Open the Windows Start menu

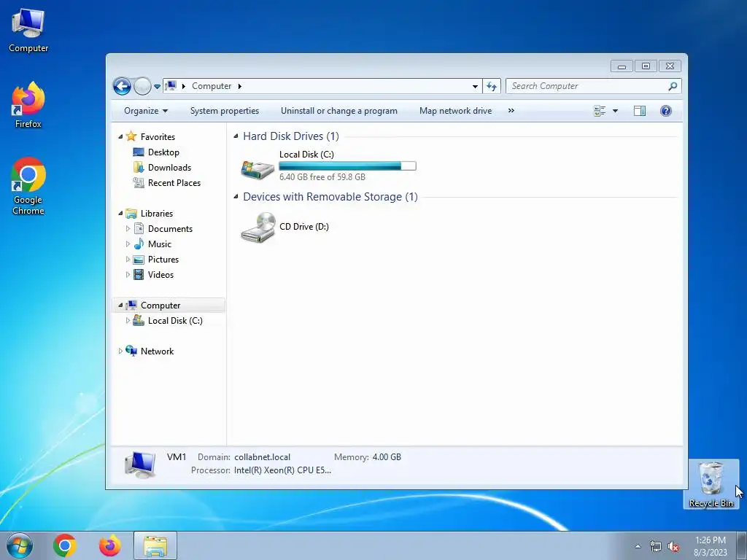coord(20,545)
